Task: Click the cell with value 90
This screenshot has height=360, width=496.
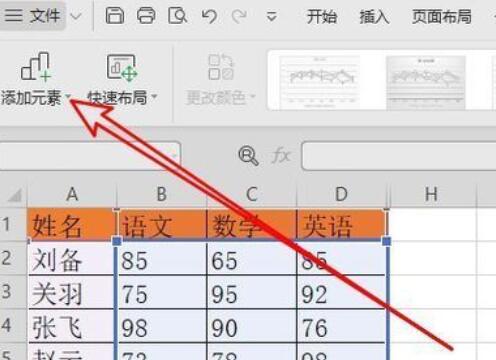Action: (252, 326)
